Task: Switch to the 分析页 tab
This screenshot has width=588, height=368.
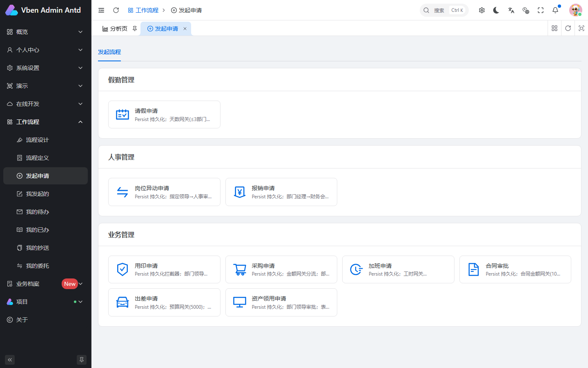Action: [x=119, y=29]
